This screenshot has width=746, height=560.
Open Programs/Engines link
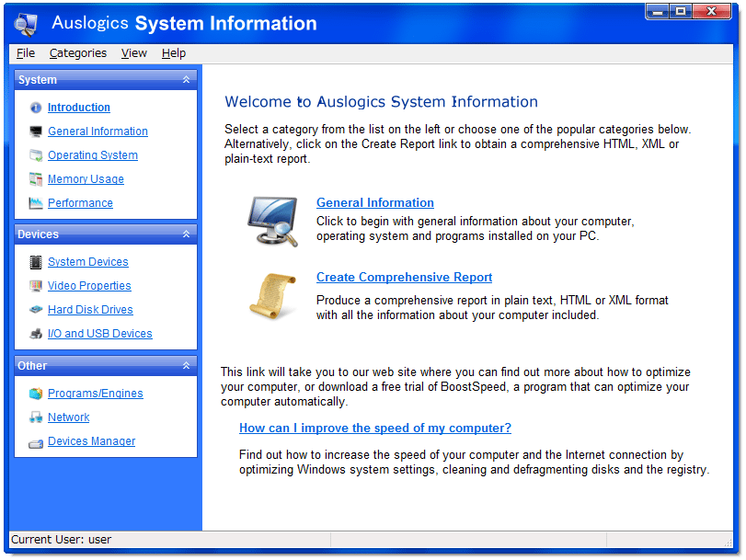[96, 394]
